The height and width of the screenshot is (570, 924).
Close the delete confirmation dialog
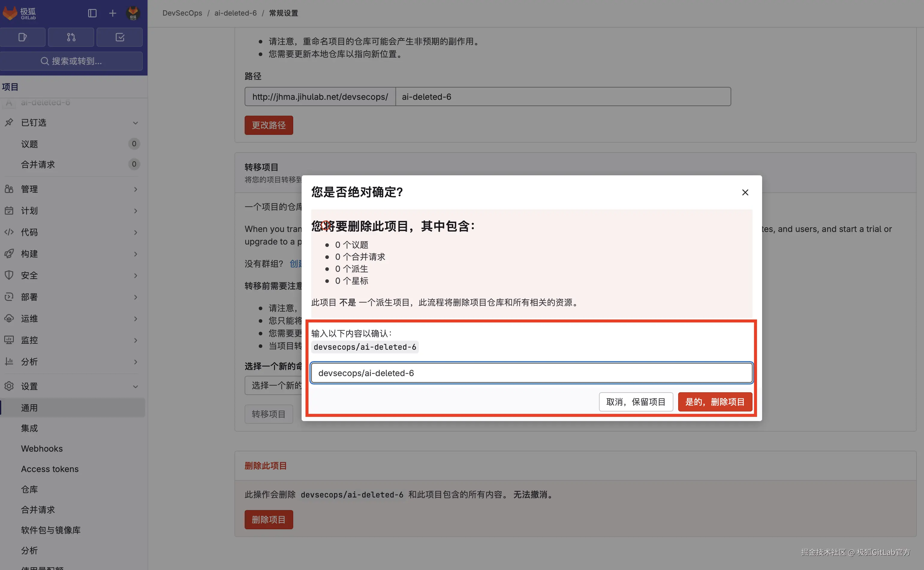pyautogui.click(x=745, y=192)
